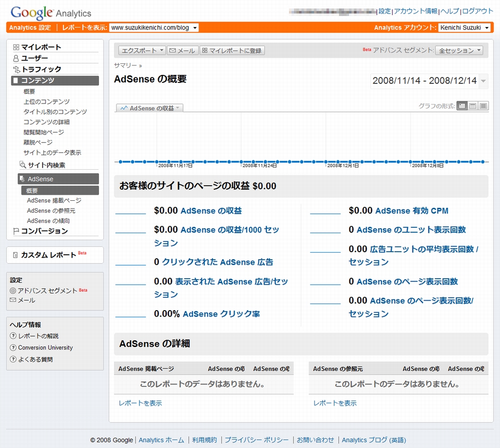Select タイトル別のコンテンツ
Image resolution: width=500 pixels, height=448 pixels.
pyautogui.click(x=55, y=112)
